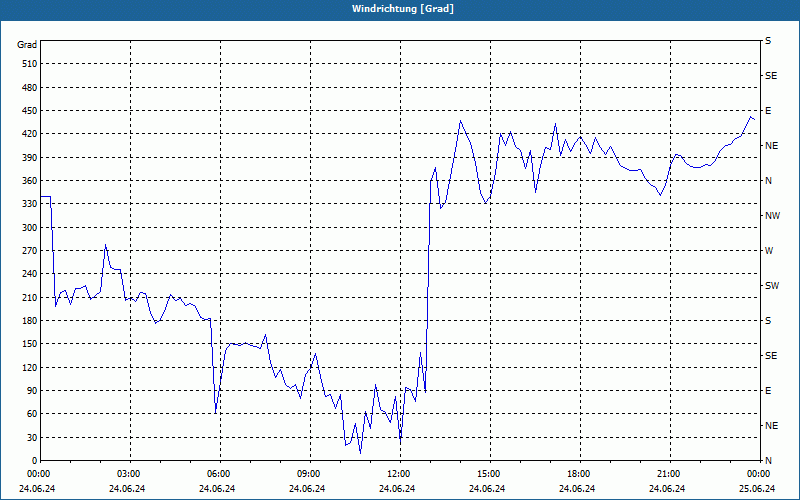
Task: Select the 60 y-axis value
Action: (x=32, y=414)
